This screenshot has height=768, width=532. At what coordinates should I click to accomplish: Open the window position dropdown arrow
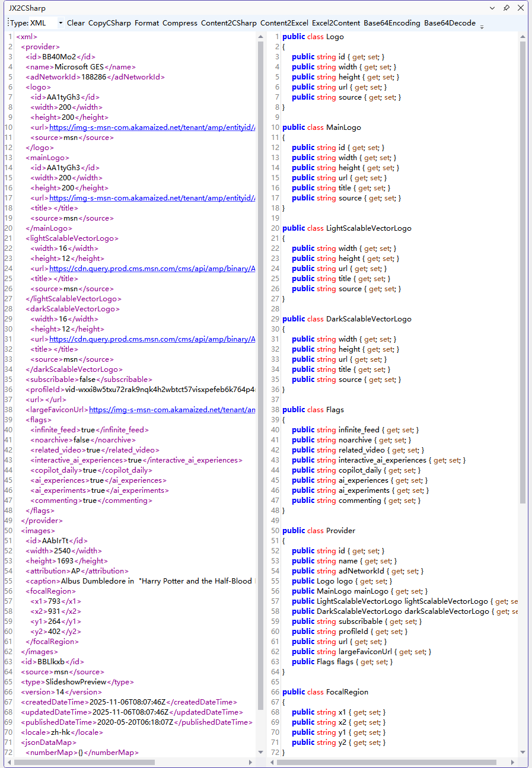click(492, 8)
